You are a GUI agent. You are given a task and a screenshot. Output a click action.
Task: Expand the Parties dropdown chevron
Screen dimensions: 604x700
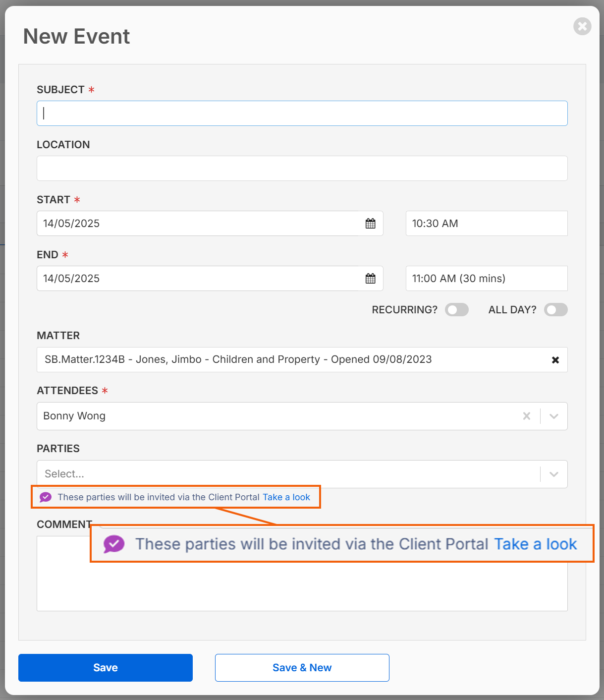(554, 474)
